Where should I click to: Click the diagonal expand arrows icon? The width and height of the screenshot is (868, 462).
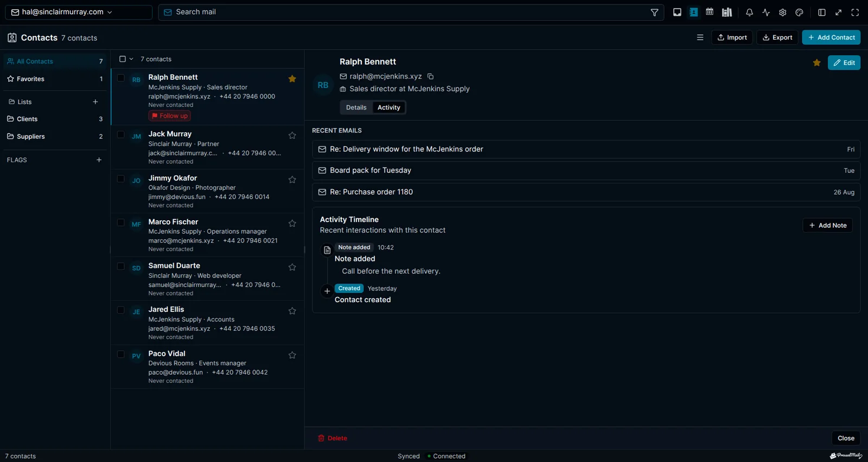839,12
